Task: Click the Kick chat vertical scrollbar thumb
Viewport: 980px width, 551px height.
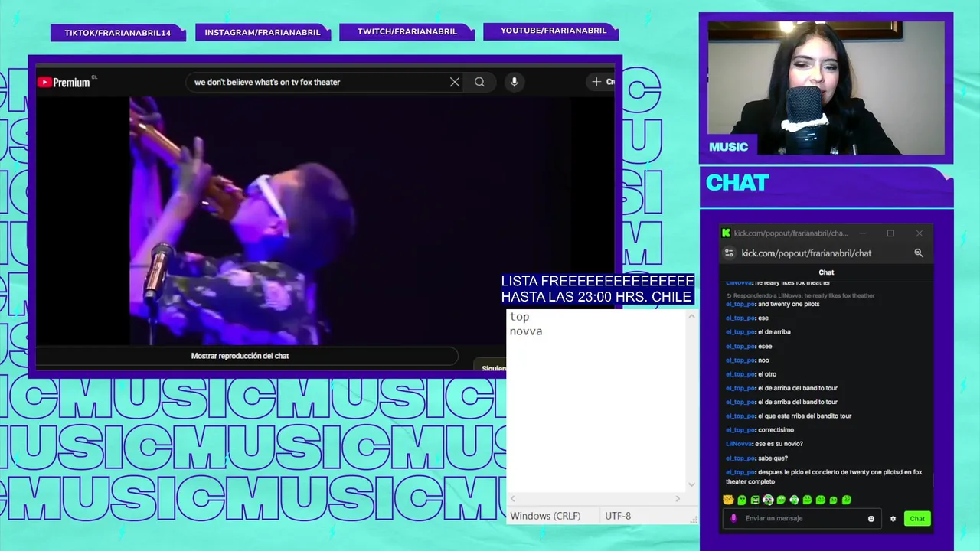Action: 932,480
